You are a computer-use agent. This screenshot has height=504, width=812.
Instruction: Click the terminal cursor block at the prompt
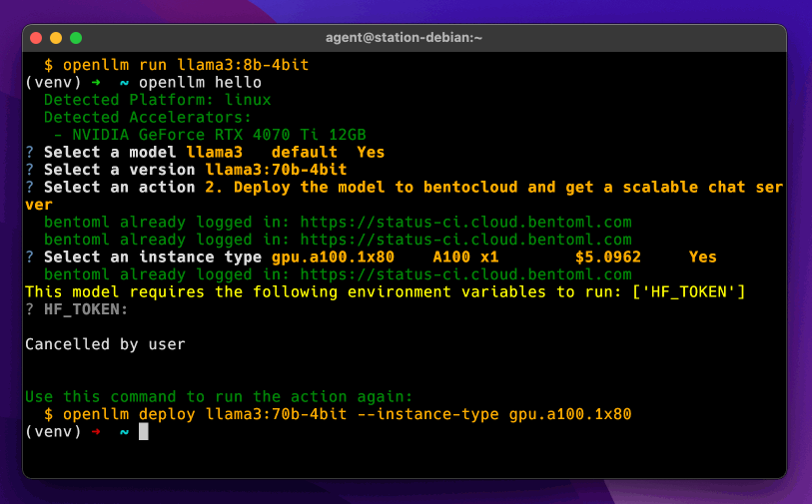144,431
